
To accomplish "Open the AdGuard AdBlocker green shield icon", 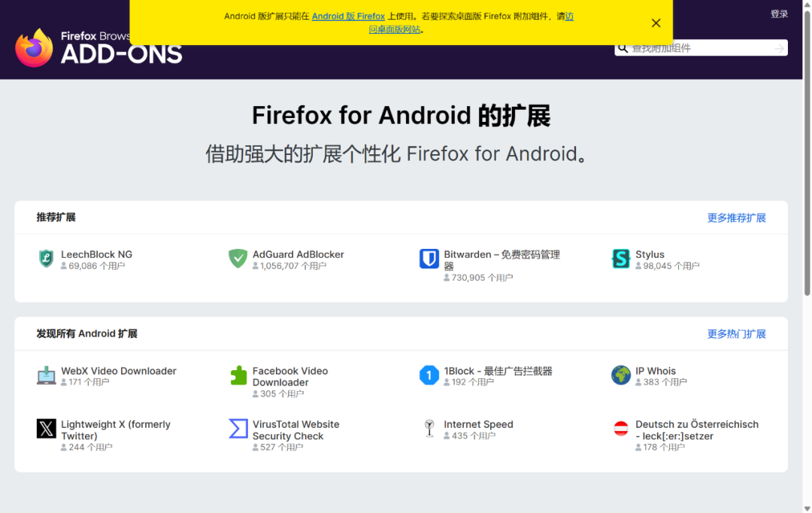I will point(238,258).
